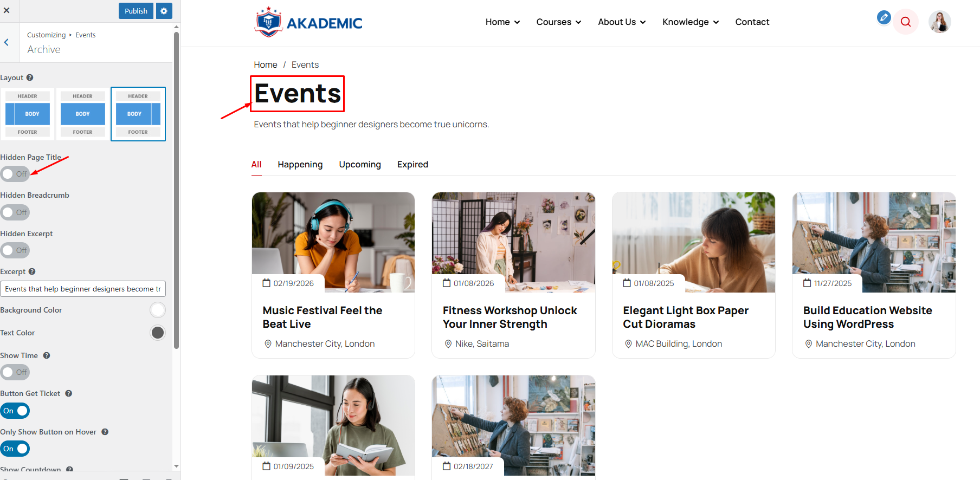Image resolution: width=980 pixels, height=480 pixels.
Task: Open the Music Festival Feel the Beat Live link
Action: coord(323,317)
